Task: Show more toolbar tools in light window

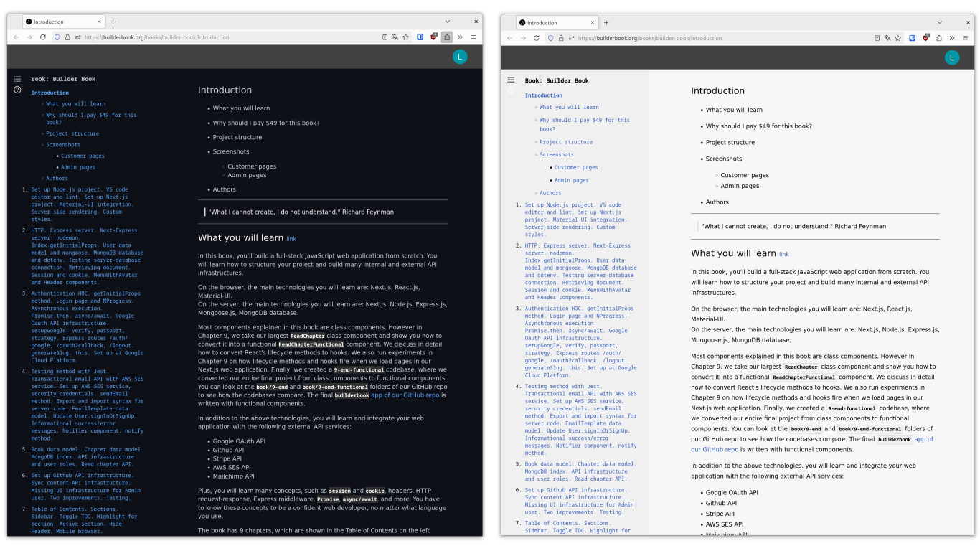Action: click(x=952, y=38)
